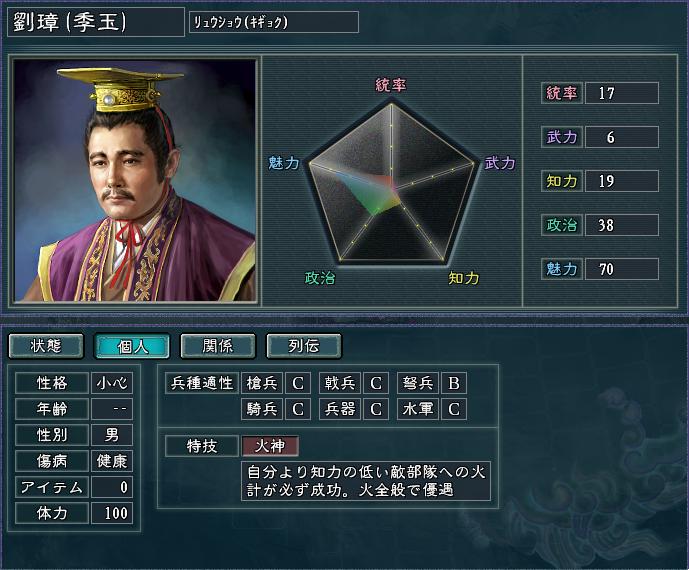Select the 個人 tab
Screen dimensions: 689x570
(132, 346)
